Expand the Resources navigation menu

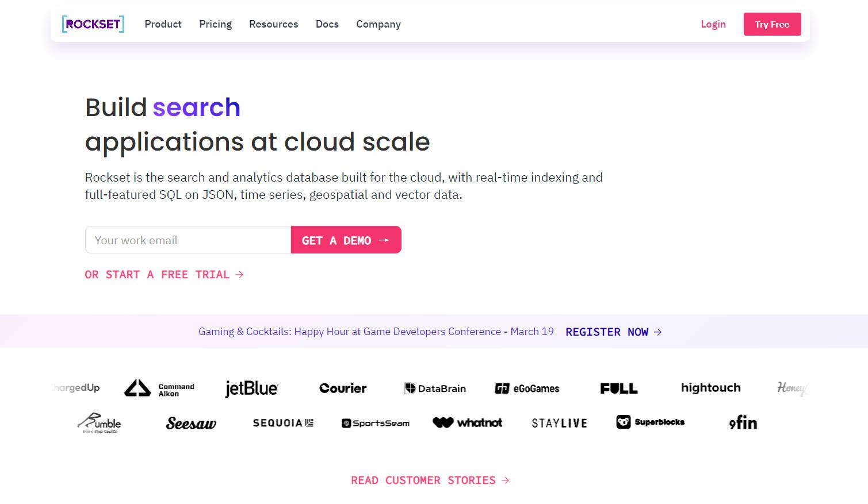[273, 24]
